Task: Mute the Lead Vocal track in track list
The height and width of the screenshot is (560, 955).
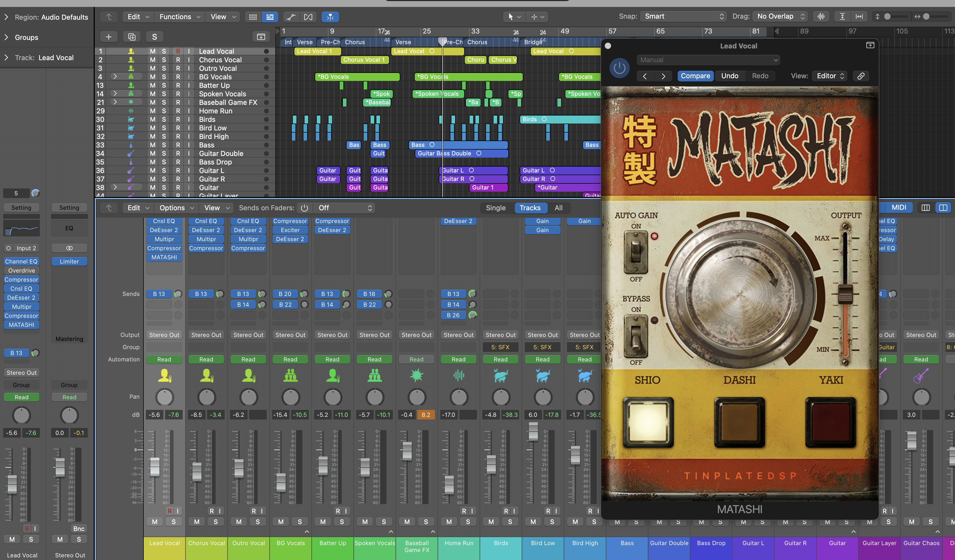Action: (152, 51)
